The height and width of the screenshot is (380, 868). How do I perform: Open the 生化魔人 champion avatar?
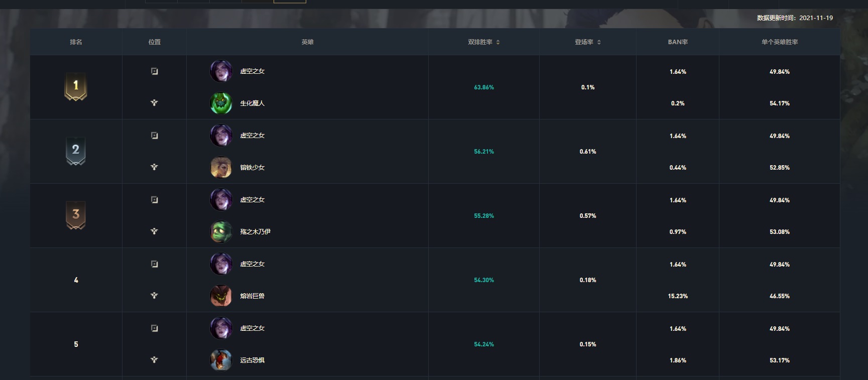click(x=221, y=103)
